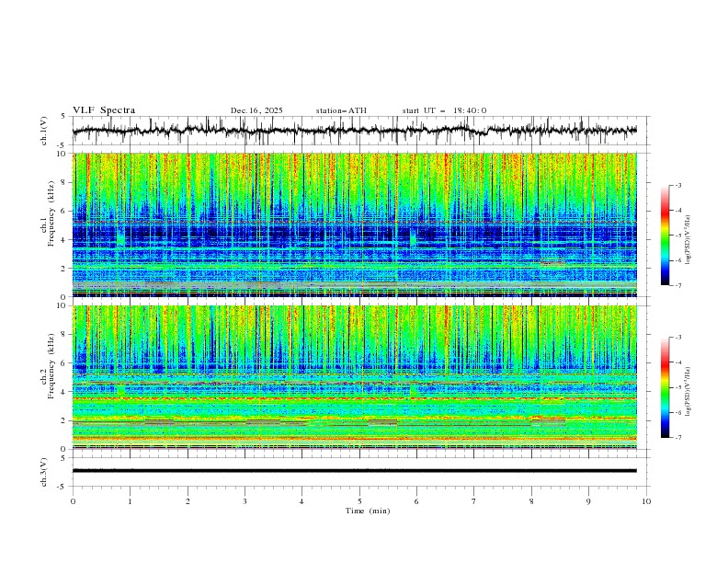Click the date text "Dec.16, 2025"
The width and height of the screenshot is (728, 563).
click(256, 110)
